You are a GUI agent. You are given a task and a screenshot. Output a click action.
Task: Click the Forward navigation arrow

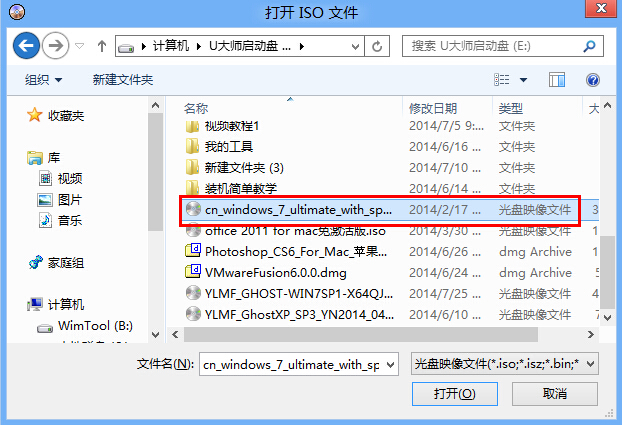coord(56,46)
